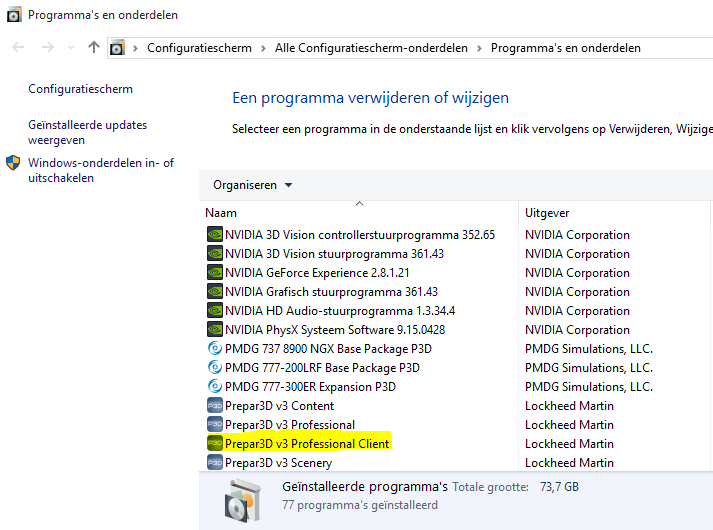Select NVIDIA PhysX Systeem Software 9.15.0428

(x=335, y=330)
